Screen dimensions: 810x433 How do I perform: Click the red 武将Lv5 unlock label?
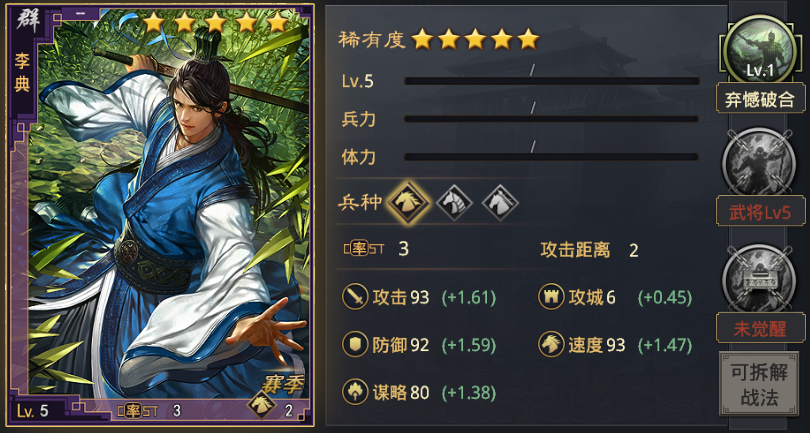tap(760, 211)
